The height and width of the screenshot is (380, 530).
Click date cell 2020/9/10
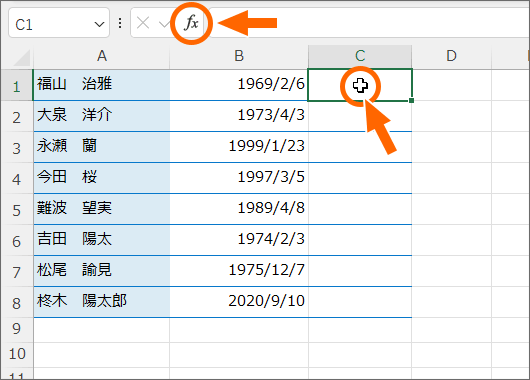pos(239,302)
